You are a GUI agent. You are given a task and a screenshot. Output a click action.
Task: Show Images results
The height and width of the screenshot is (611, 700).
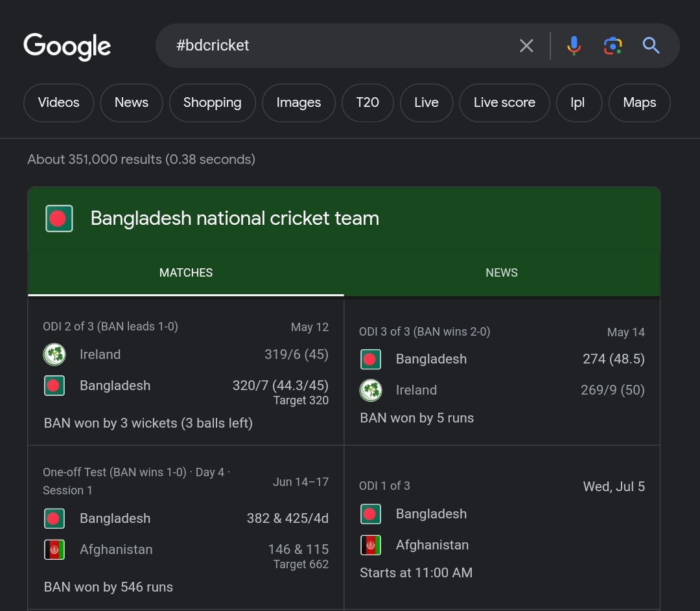tap(298, 102)
